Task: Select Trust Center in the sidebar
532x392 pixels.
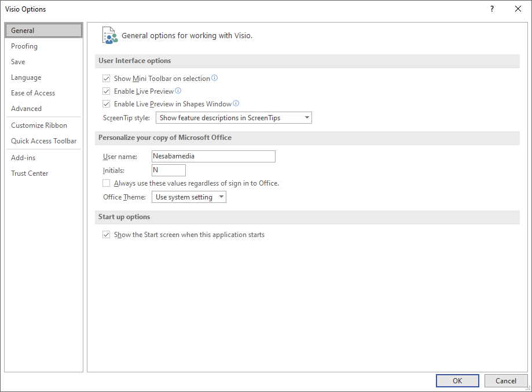Action: [x=30, y=173]
